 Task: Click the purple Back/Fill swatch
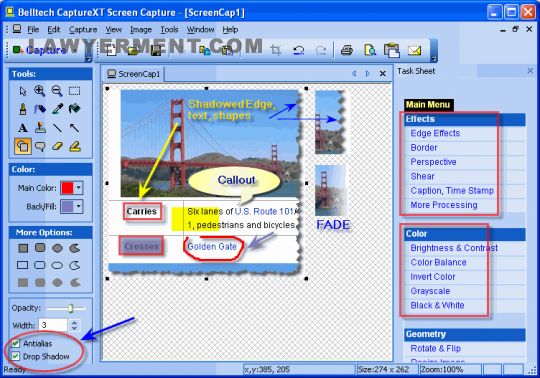[68, 206]
